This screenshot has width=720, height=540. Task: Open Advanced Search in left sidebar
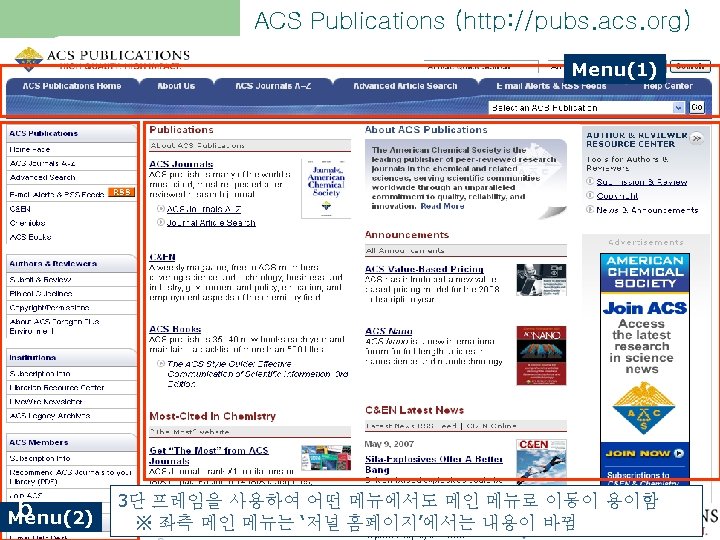(42, 177)
